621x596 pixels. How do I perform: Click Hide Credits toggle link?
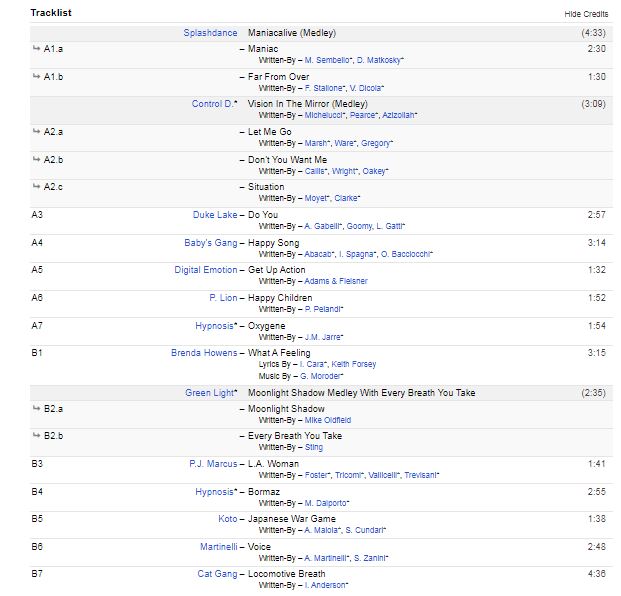pyautogui.click(x=586, y=14)
